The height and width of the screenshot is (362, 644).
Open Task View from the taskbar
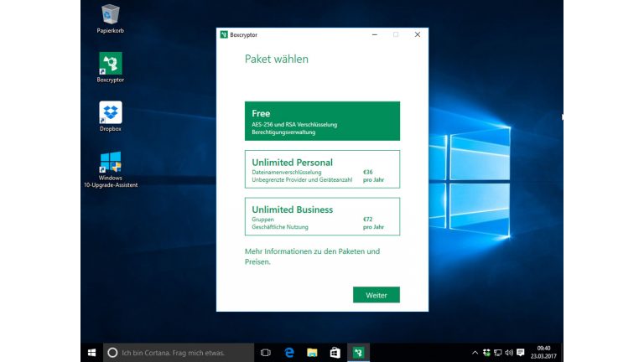pos(266,353)
